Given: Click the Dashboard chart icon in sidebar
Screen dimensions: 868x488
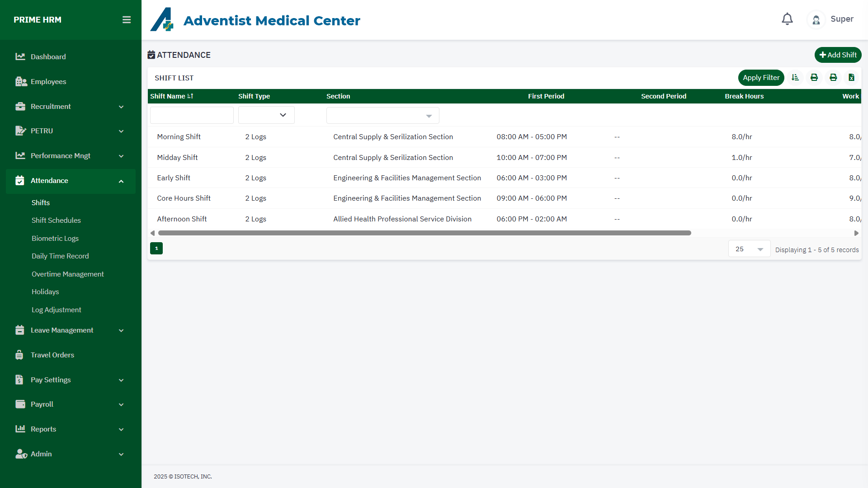Looking at the screenshot, I should point(20,56).
